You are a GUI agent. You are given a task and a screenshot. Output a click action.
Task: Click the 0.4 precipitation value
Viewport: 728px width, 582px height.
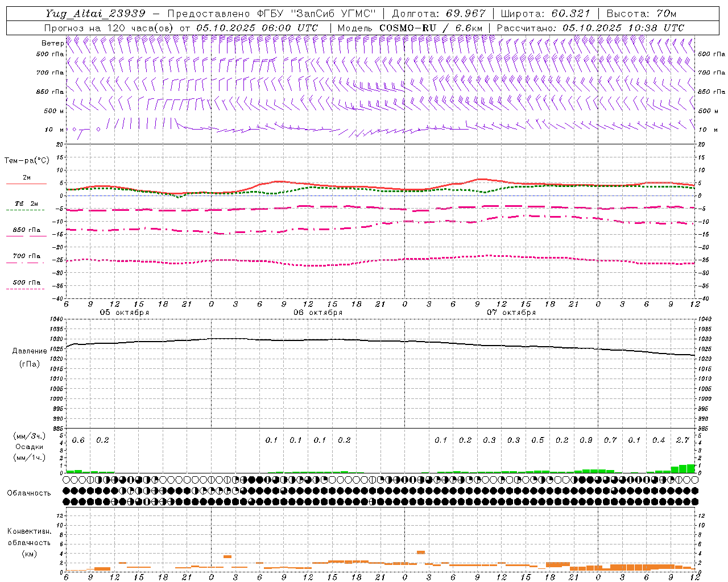[x=659, y=440]
